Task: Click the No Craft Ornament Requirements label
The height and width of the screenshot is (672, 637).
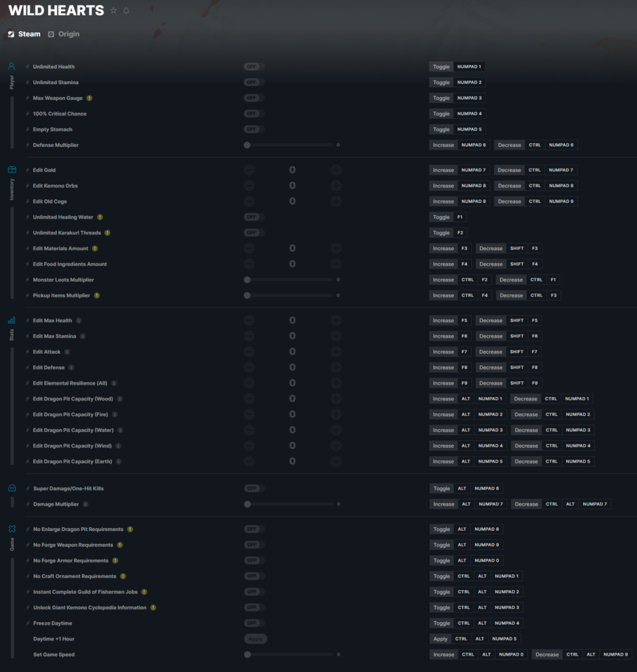Action: [x=75, y=576]
